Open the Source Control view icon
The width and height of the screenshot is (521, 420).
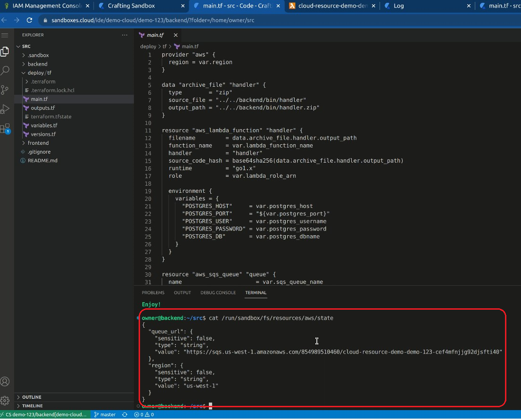(x=5, y=90)
